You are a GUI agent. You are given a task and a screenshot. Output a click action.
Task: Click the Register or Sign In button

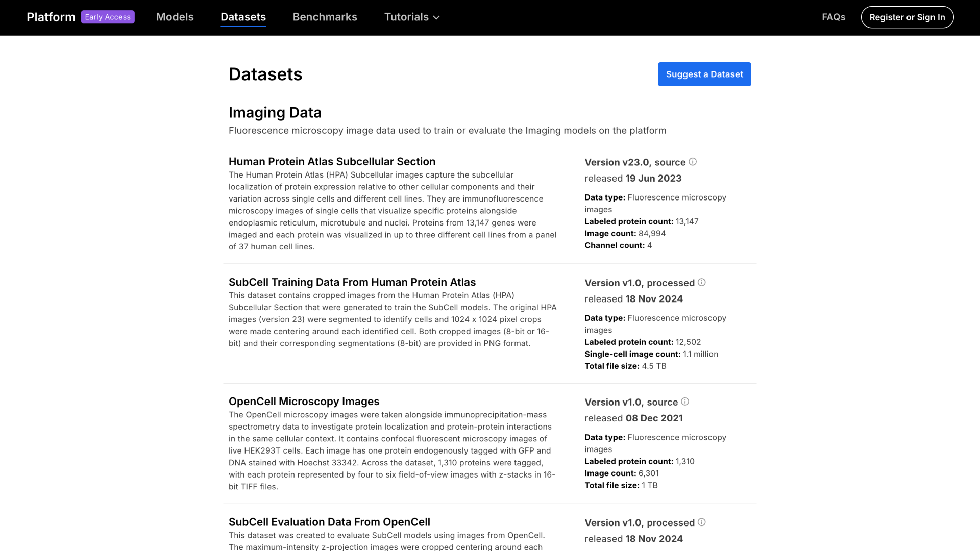tap(907, 17)
